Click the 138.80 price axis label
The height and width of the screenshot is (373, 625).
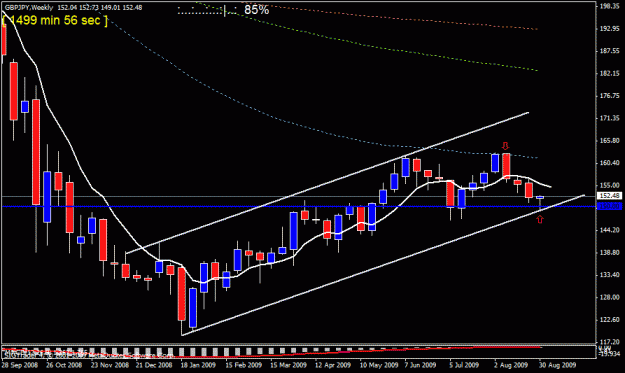tap(609, 252)
